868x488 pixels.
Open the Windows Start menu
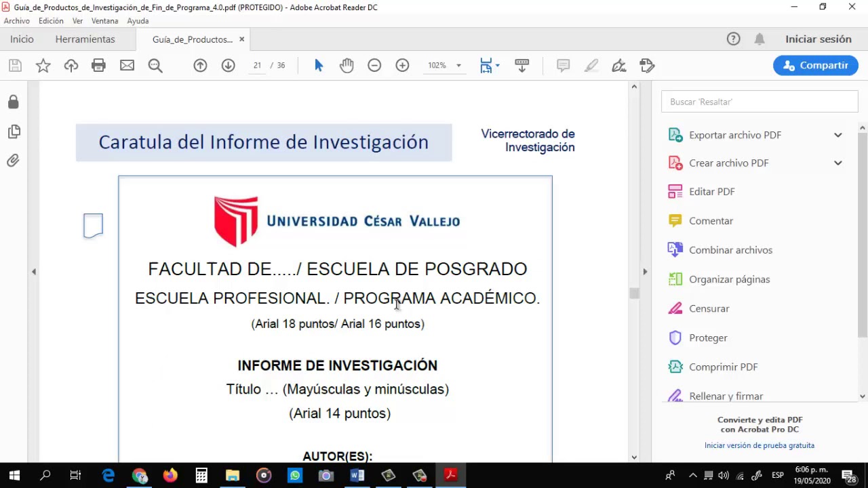14,476
